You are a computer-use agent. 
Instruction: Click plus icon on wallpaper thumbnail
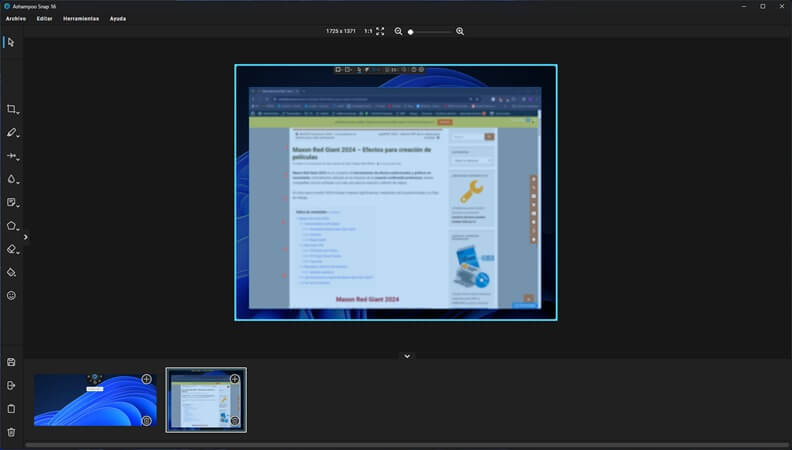tap(146, 379)
